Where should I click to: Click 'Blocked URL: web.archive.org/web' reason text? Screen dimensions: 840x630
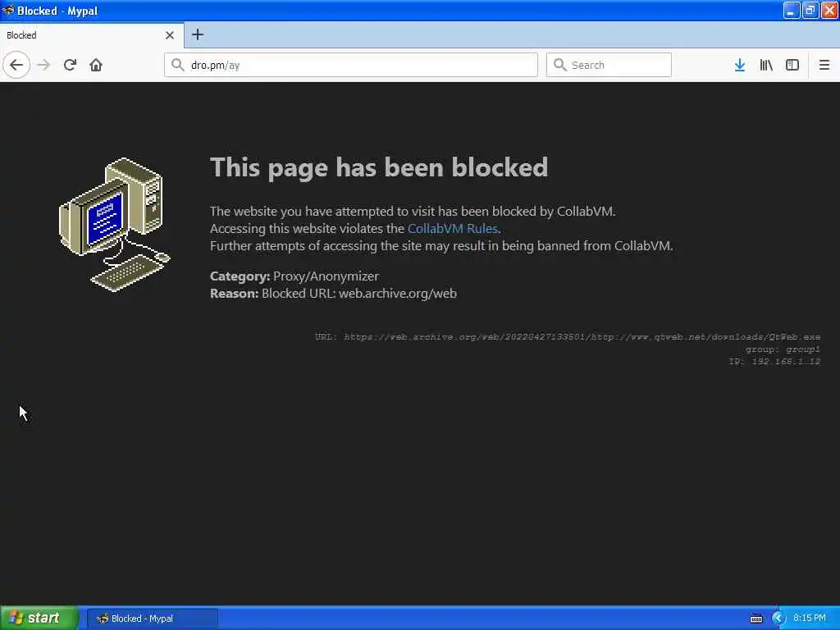[x=359, y=294]
